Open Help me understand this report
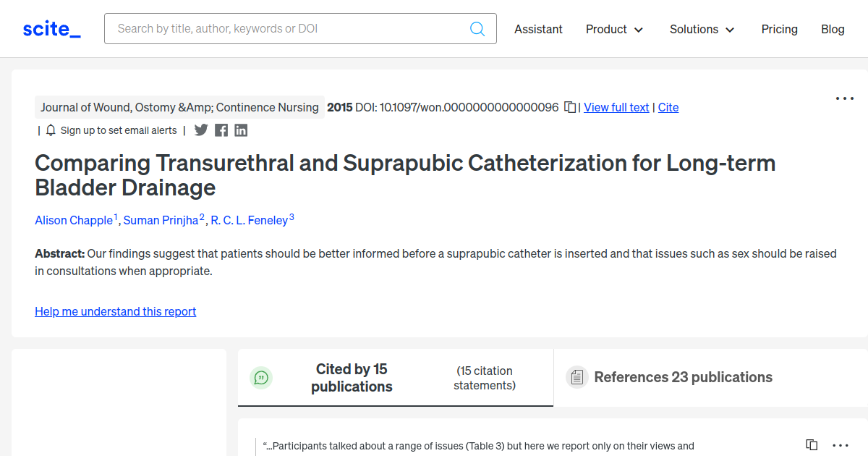Viewport: 868px width, 456px height. point(115,311)
